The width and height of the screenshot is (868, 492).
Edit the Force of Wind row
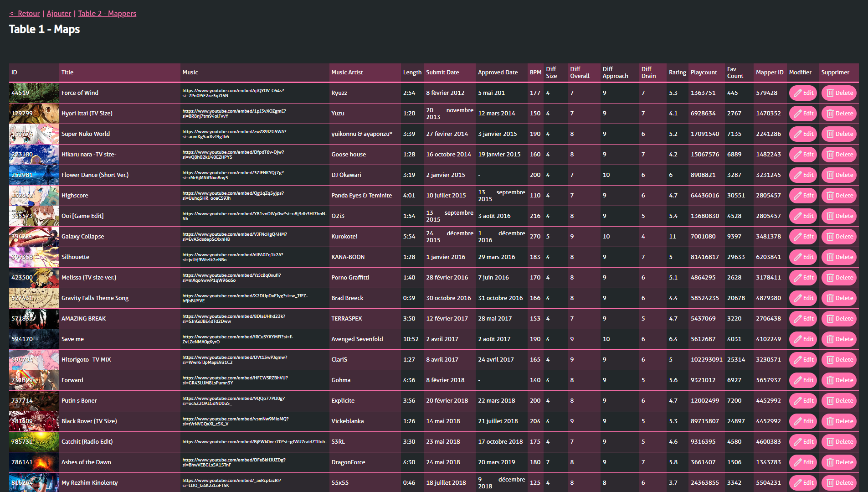point(803,93)
